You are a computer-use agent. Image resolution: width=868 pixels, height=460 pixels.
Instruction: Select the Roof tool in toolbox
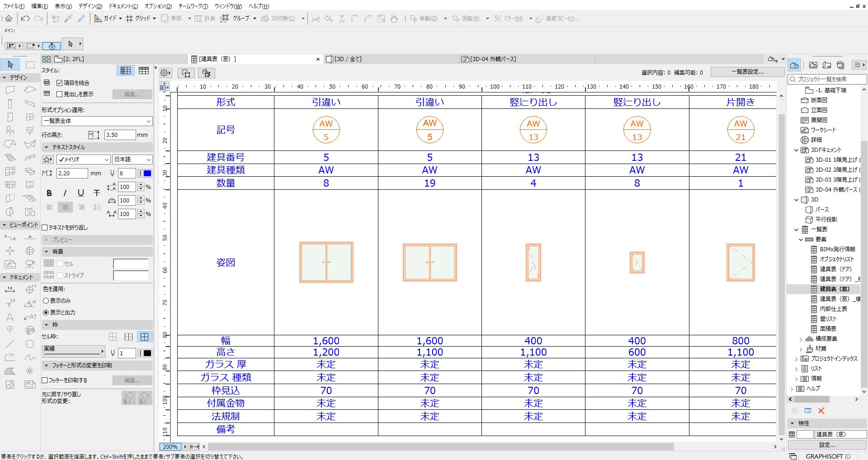(10, 145)
